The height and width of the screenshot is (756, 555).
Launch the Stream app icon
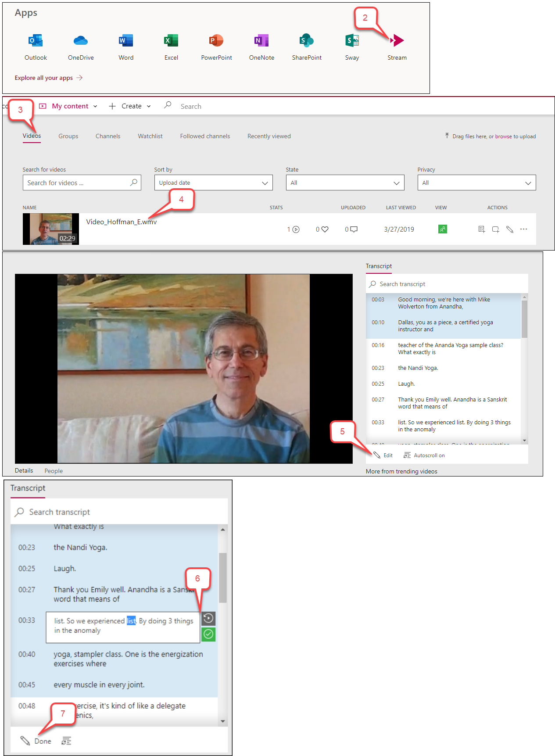click(x=397, y=41)
